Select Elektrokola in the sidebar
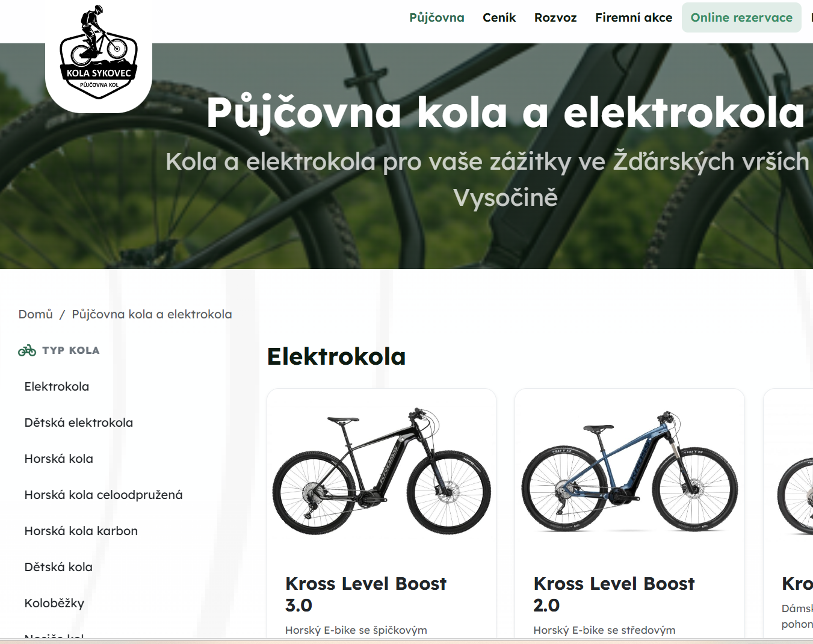 coord(57,386)
